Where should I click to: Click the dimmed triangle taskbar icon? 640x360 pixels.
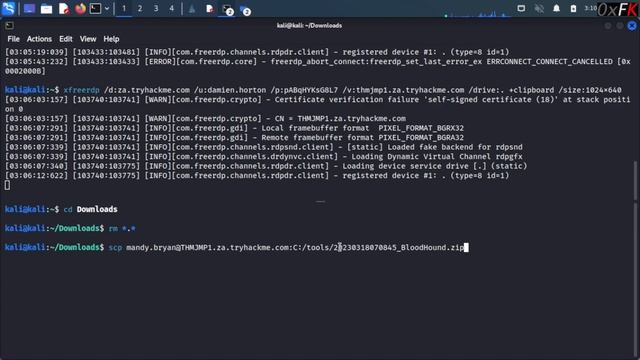192,9
